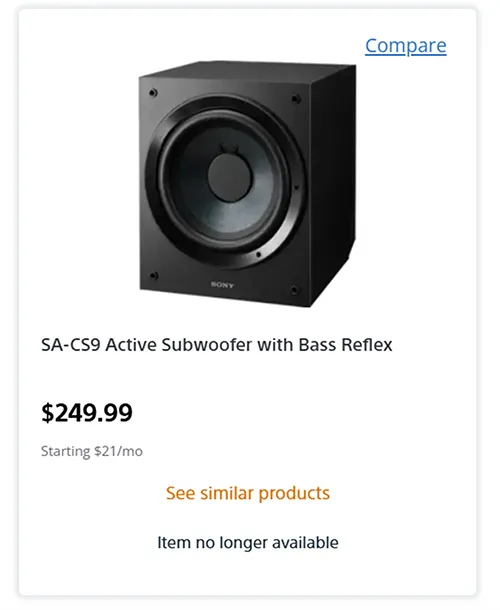Click the blank space below the product title
Viewport: 500px width, 610px height.
point(247,375)
